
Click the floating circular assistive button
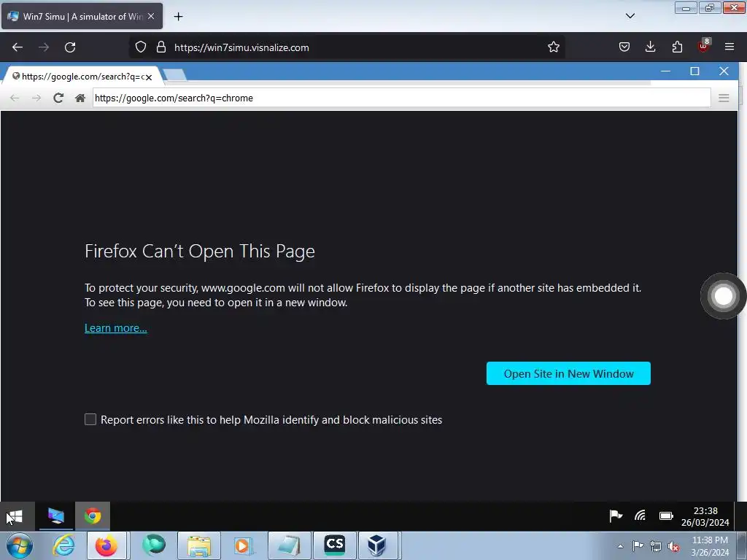723,296
